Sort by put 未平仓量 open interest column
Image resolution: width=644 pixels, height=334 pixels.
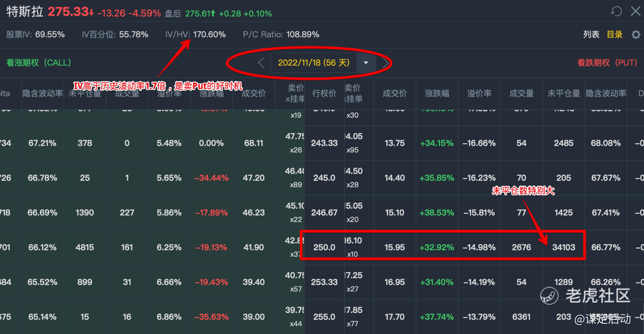click(563, 94)
